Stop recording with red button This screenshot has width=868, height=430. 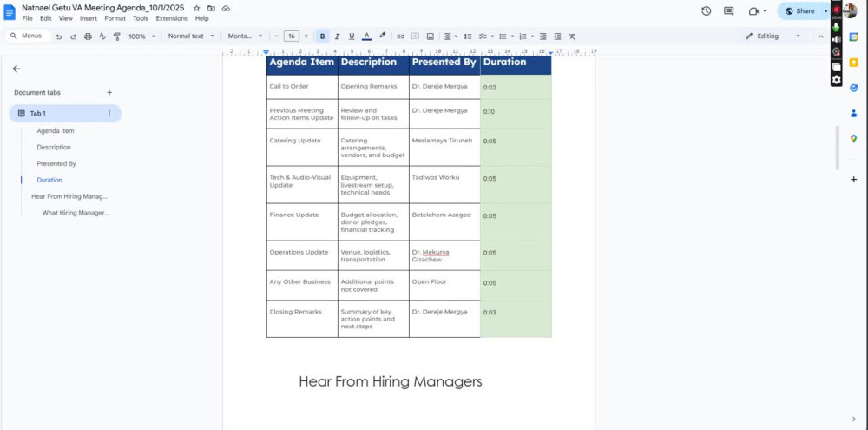[837, 10]
